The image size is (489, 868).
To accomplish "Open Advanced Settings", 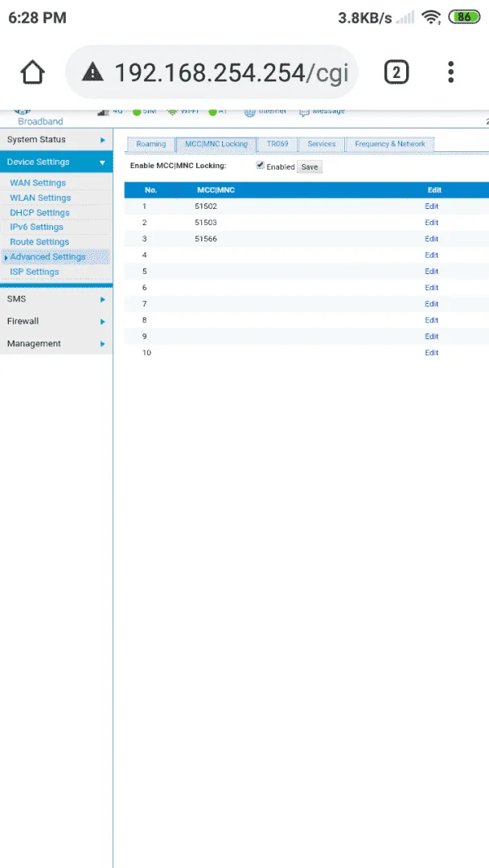I will click(x=47, y=257).
